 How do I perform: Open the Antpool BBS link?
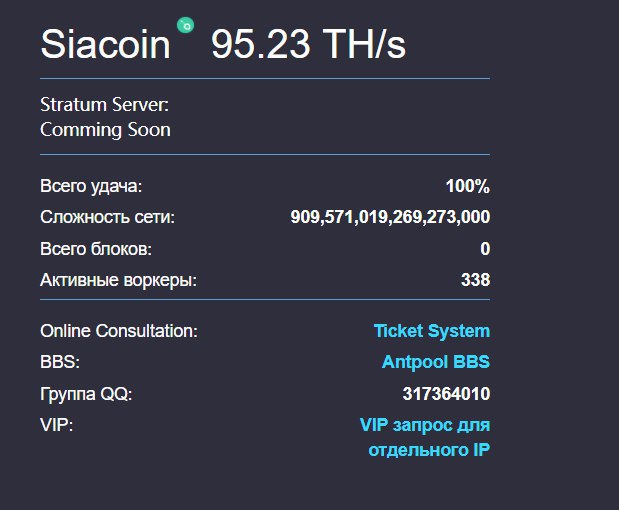coord(436,362)
